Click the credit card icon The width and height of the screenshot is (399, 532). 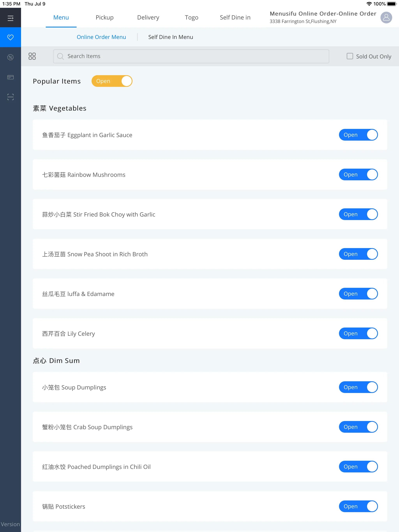click(x=11, y=77)
